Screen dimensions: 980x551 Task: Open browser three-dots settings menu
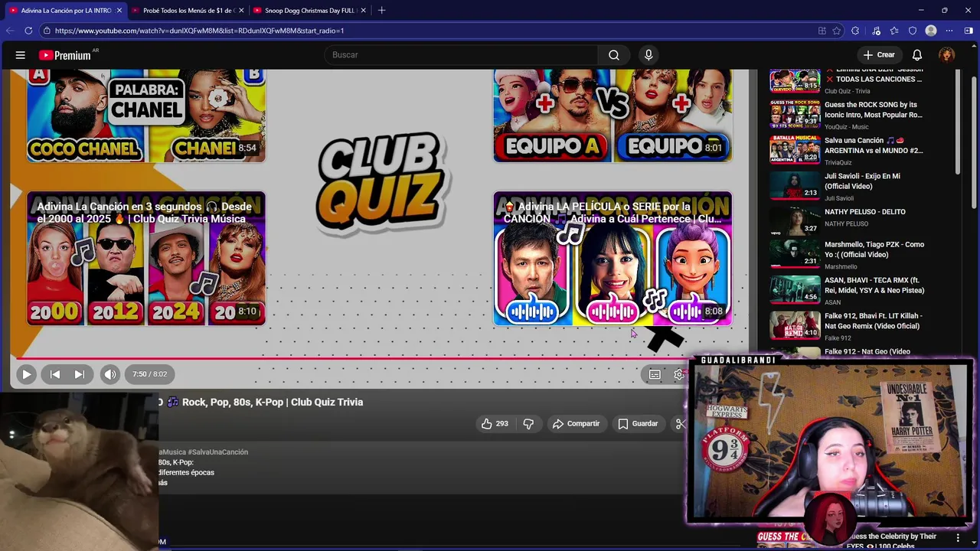[x=949, y=31]
